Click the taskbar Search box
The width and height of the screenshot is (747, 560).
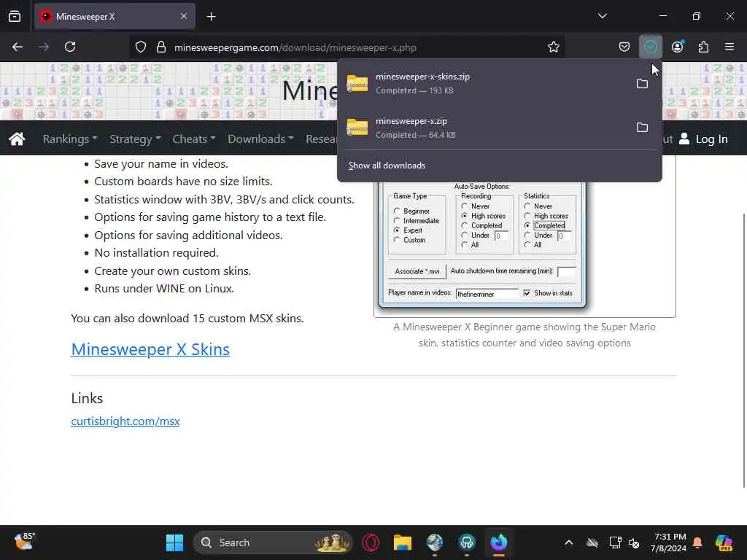coord(273,542)
